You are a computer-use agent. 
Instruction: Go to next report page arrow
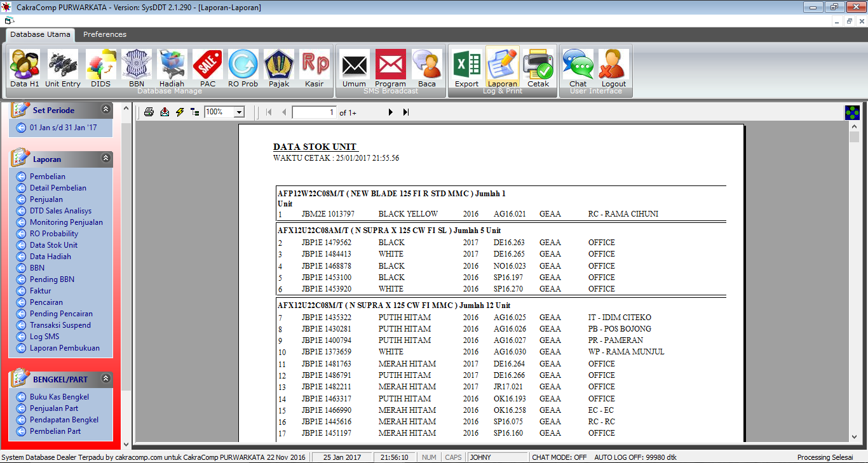click(391, 112)
